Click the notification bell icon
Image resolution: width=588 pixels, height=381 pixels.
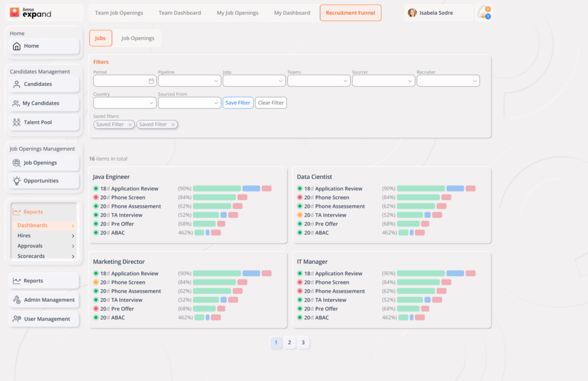(x=483, y=13)
